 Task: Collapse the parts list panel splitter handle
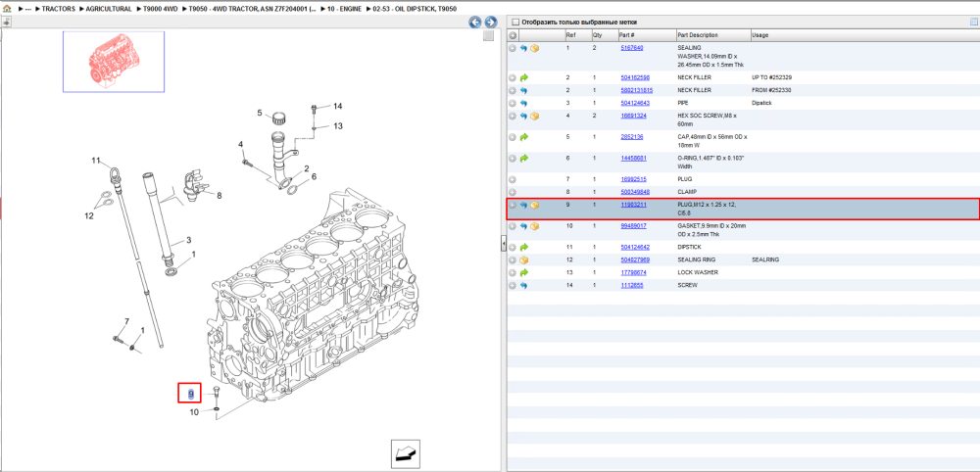point(503,246)
